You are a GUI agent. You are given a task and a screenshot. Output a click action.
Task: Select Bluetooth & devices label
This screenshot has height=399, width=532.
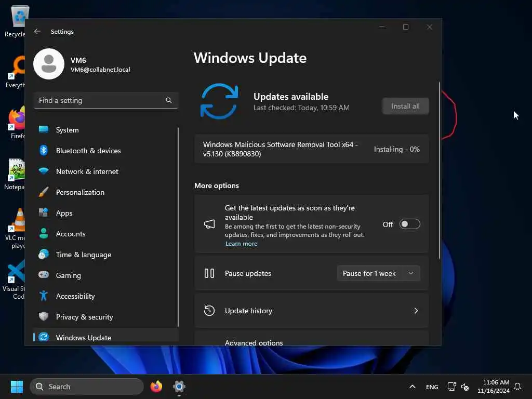pyautogui.click(x=88, y=150)
